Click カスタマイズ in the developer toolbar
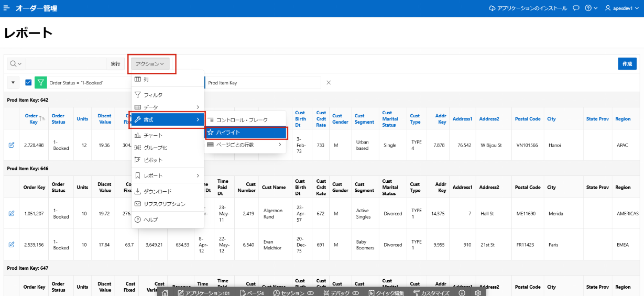The width and height of the screenshot is (644, 296). (x=431, y=293)
